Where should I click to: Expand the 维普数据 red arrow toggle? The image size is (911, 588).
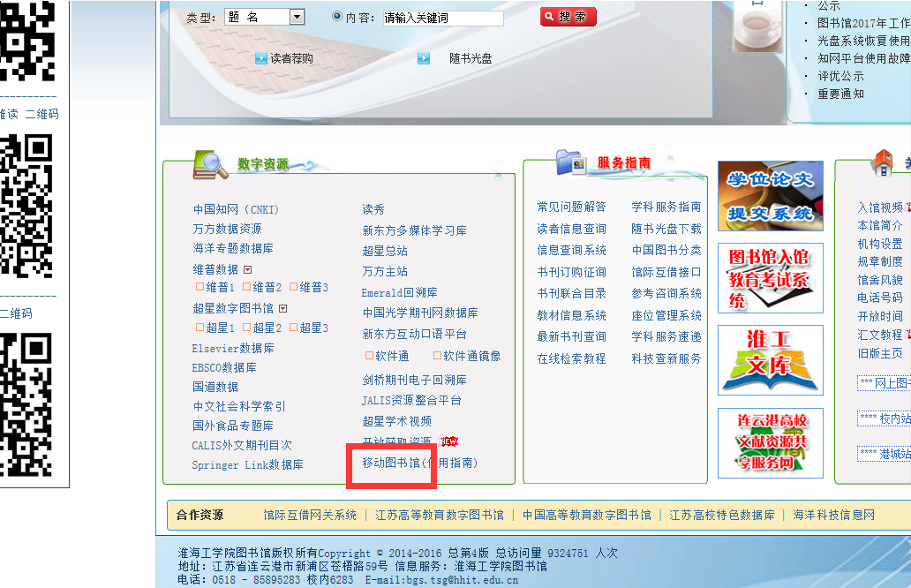tap(248, 270)
